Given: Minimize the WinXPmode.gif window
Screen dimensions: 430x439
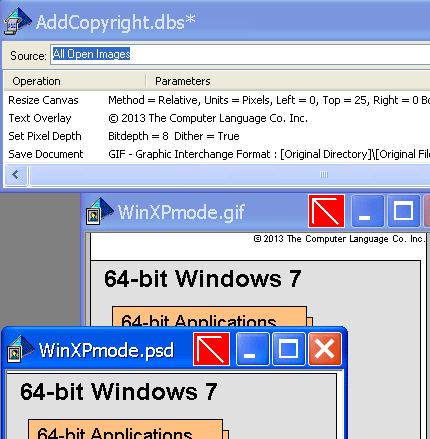Looking at the screenshot, I should 368,211.
